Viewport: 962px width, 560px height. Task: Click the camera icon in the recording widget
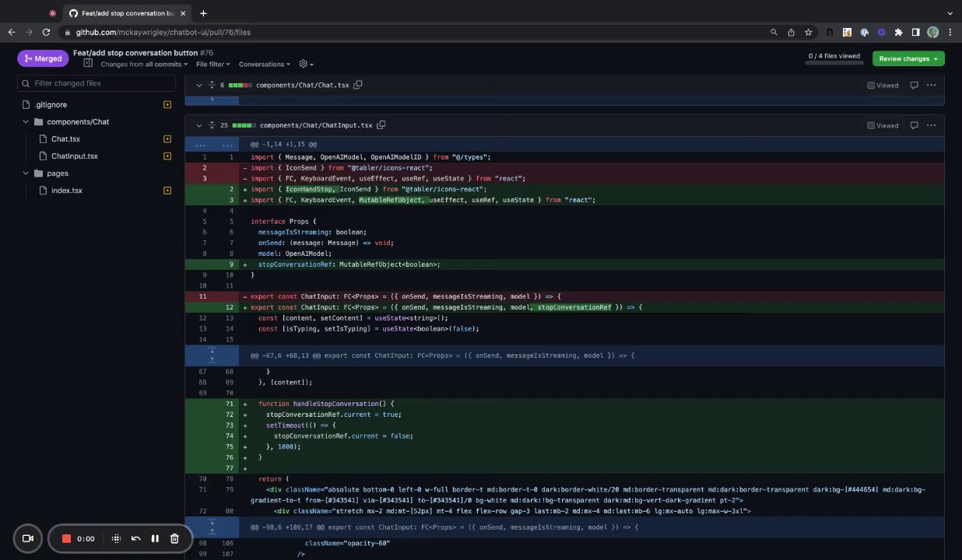pos(27,538)
